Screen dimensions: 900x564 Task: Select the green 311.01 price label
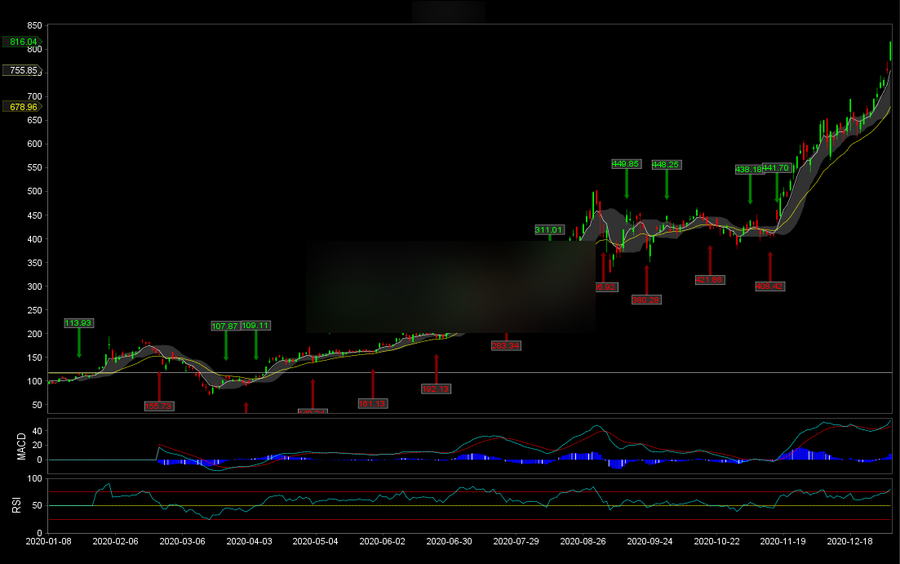(549, 230)
